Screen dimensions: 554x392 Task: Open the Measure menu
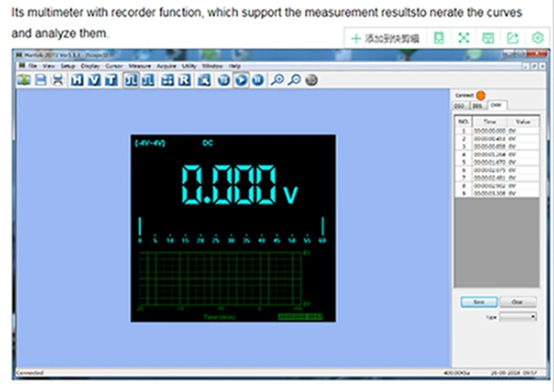[140, 66]
